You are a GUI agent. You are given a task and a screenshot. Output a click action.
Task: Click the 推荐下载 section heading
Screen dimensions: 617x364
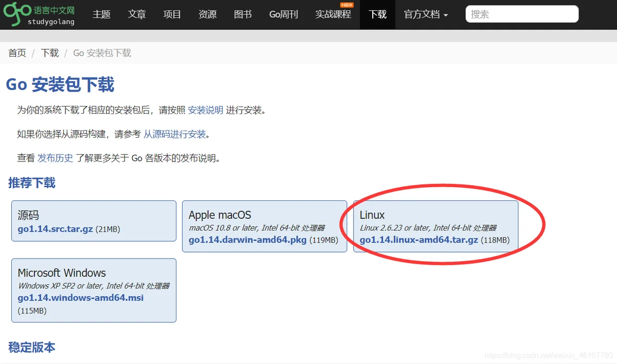pos(32,183)
